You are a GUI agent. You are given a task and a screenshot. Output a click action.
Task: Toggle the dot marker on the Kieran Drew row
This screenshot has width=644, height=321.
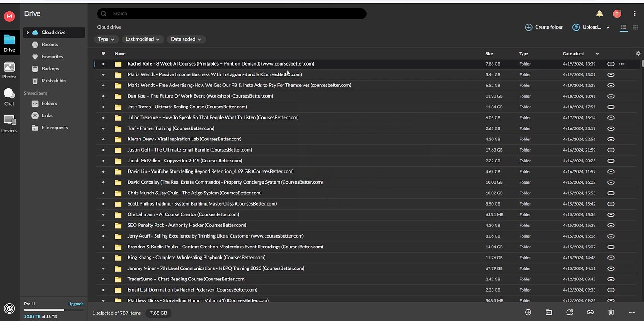tap(103, 139)
